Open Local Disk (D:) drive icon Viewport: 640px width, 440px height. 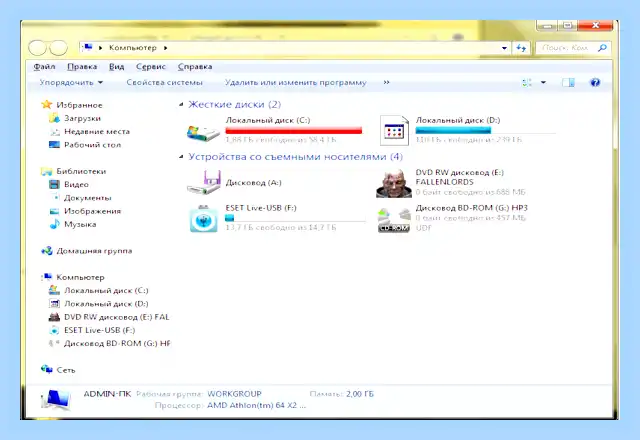pyautogui.click(x=394, y=130)
